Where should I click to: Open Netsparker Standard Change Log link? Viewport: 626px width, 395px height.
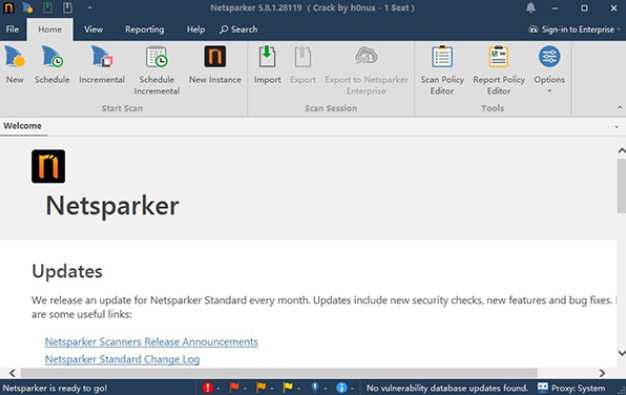click(122, 359)
